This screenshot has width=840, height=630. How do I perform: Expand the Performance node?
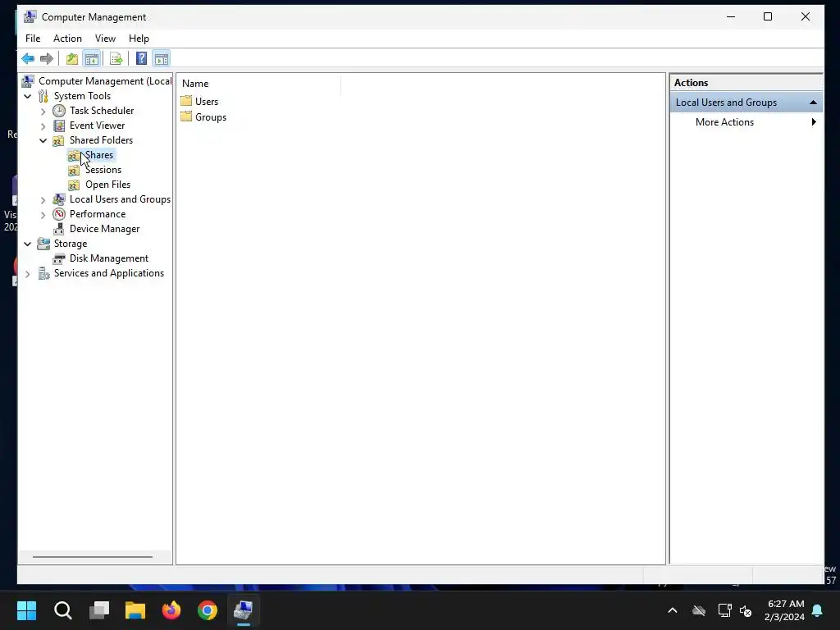click(x=43, y=215)
